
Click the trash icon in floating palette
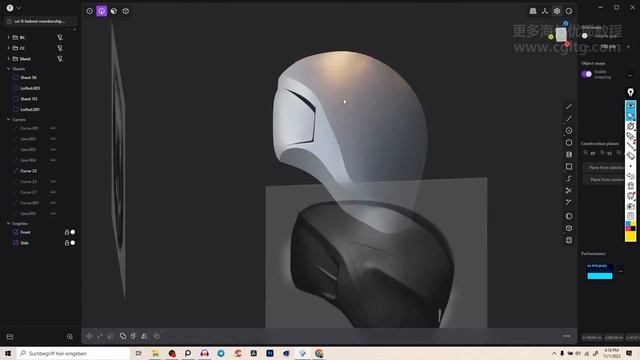click(x=631, y=186)
